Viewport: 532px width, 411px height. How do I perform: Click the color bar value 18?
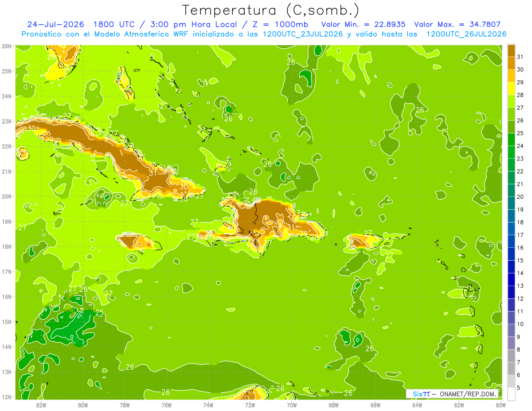click(x=520, y=222)
